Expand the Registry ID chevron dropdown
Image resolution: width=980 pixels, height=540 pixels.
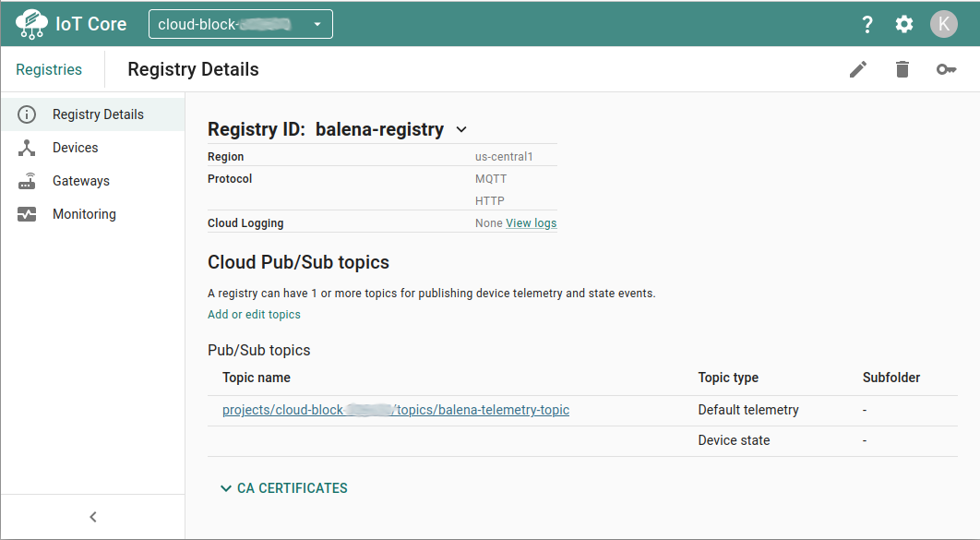(x=461, y=130)
